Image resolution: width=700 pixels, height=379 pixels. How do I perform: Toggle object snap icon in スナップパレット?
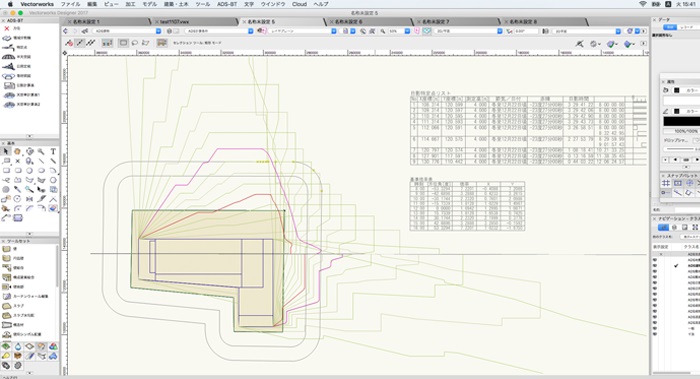(678, 183)
